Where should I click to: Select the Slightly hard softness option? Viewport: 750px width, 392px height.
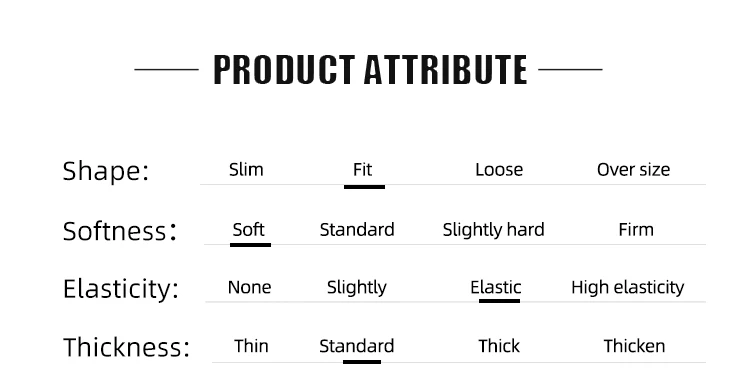(493, 230)
